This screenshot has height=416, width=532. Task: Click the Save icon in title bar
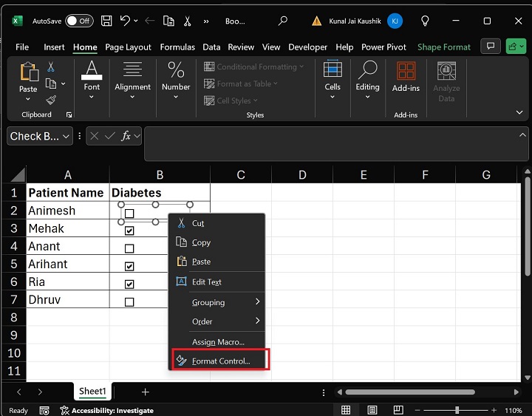coord(106,21)
